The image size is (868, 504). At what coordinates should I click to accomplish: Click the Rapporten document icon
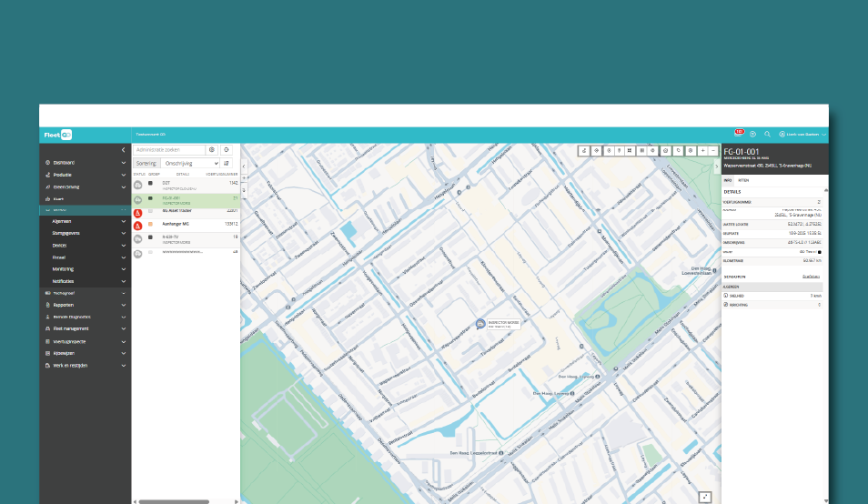click(47, 305)
